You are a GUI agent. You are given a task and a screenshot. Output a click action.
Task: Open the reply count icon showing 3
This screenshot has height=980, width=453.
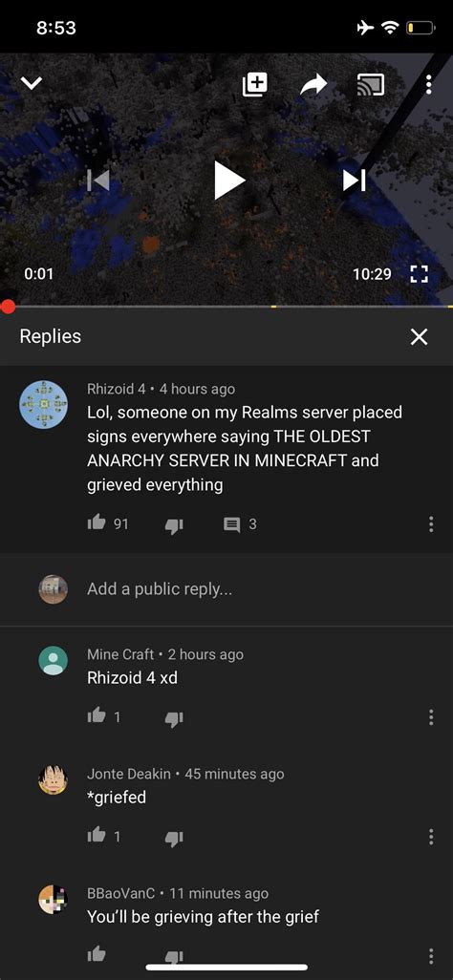coord(232,524)
